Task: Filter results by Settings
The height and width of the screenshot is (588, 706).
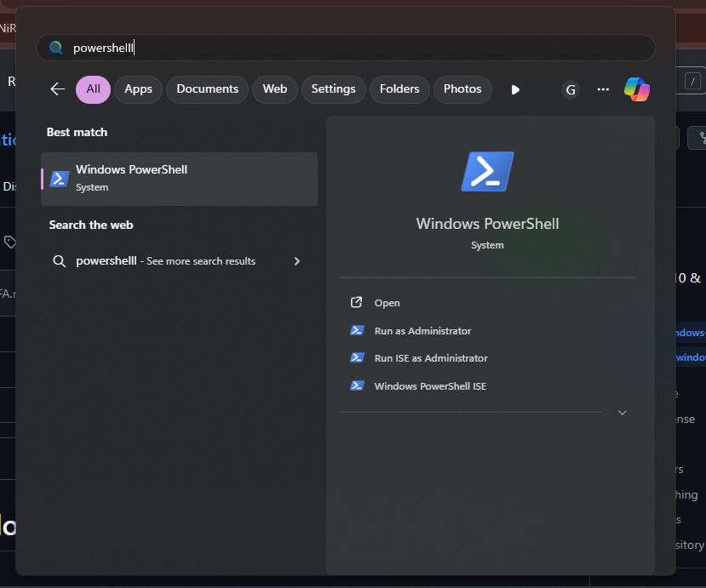Action: click(333, 89)
